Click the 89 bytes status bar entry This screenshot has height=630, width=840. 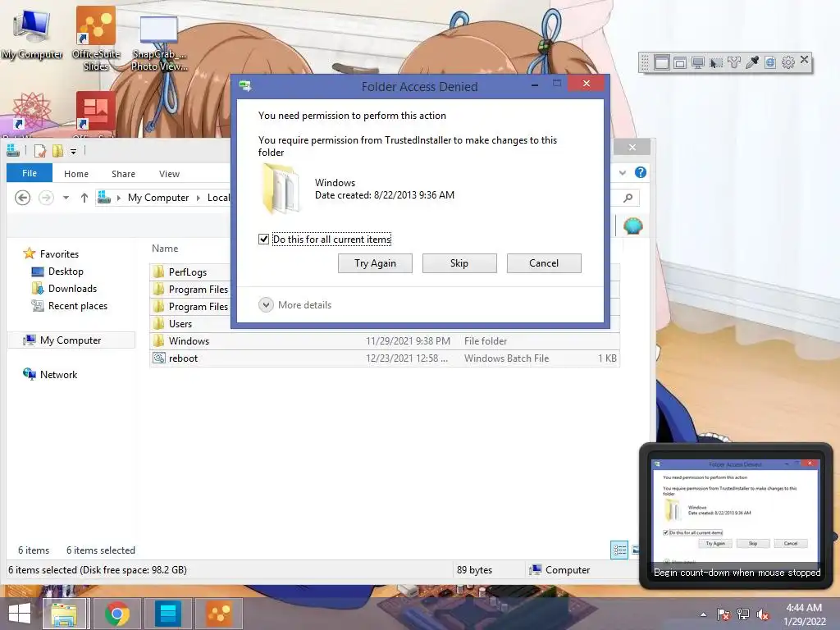474,570
